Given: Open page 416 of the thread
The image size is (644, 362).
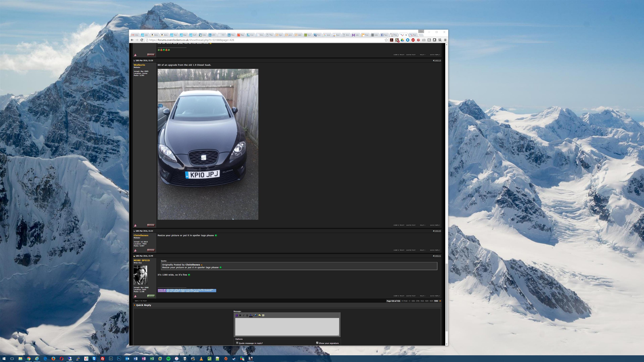Looking at the screenshot, I should tap(422, 301).
